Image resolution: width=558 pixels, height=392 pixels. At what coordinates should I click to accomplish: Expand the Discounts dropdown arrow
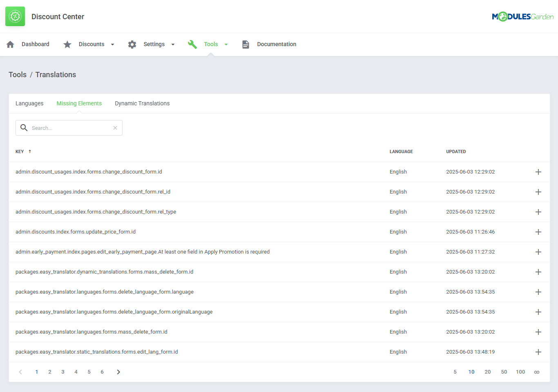click(x=113, y=45)
